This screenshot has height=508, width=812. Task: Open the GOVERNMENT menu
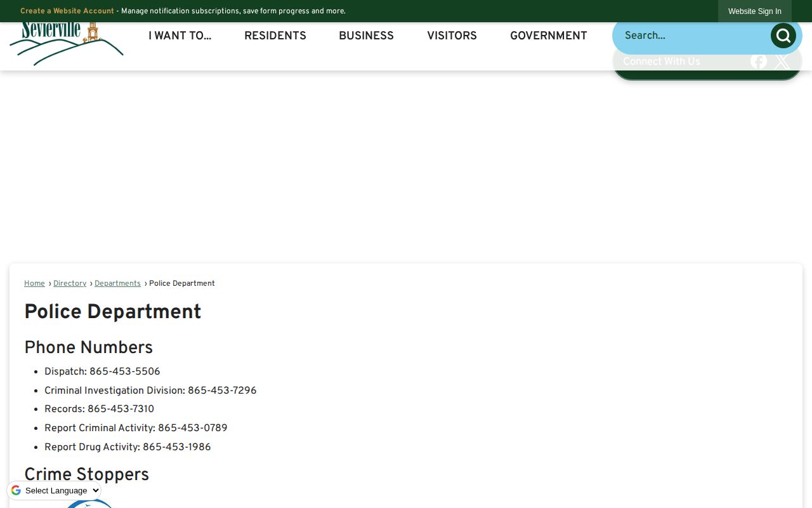(549, 36)
